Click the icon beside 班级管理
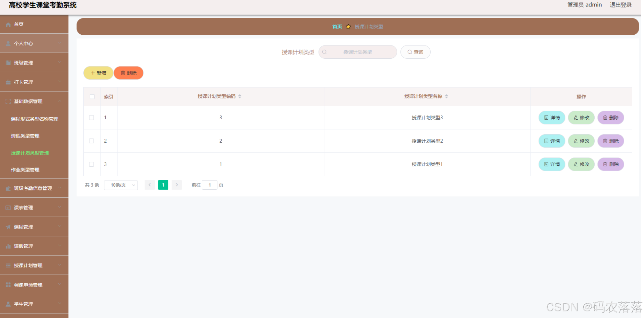 (x=8, y=63)
